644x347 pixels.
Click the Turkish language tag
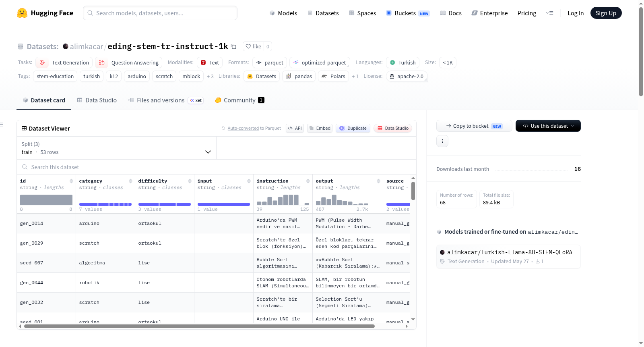[402, 62]
